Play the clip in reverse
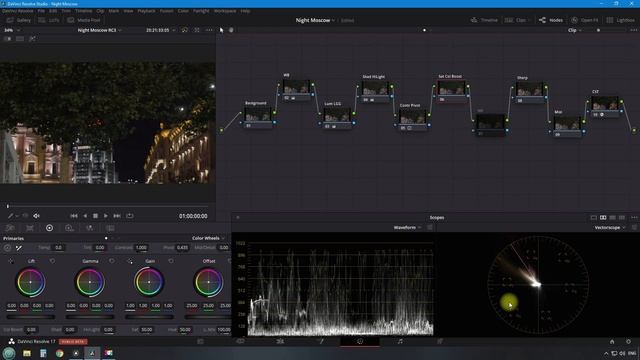The width and height of the screenshot is (640, 360). (x=85, y=216)
